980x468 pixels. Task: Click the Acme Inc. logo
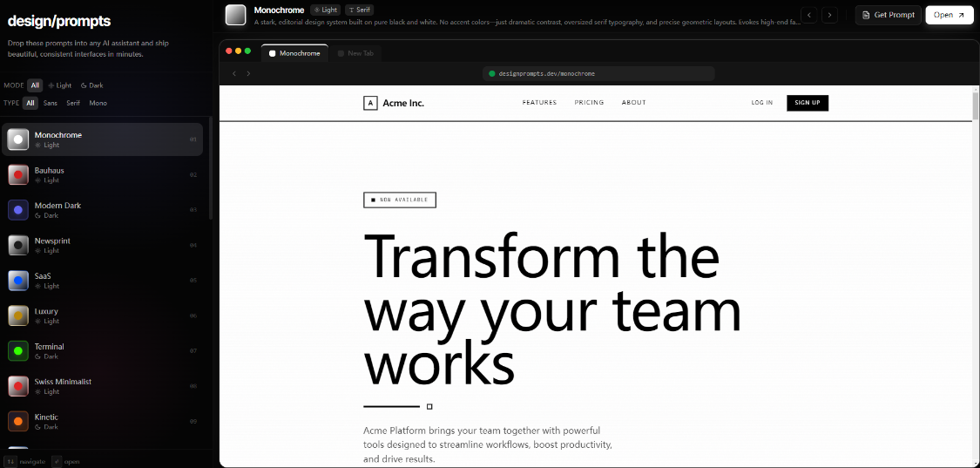tap(394, 103)
